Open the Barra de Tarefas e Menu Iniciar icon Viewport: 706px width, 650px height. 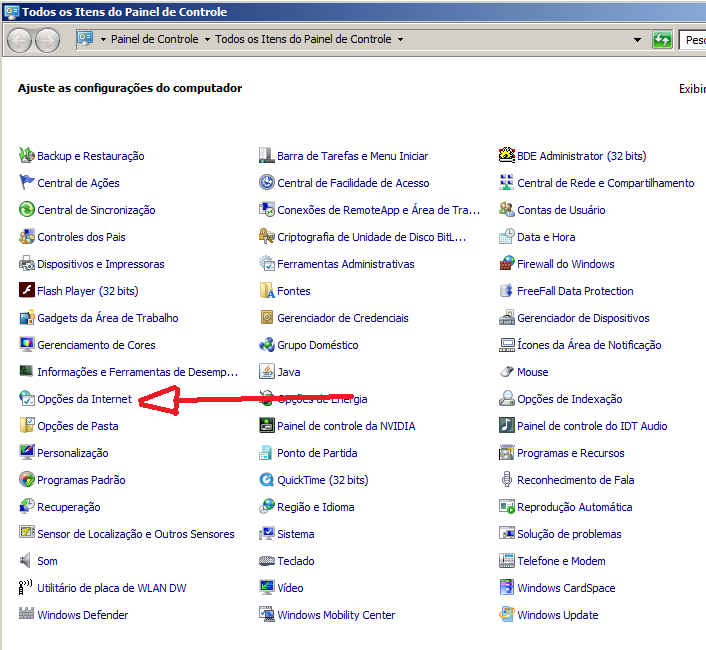click(267, 155)
